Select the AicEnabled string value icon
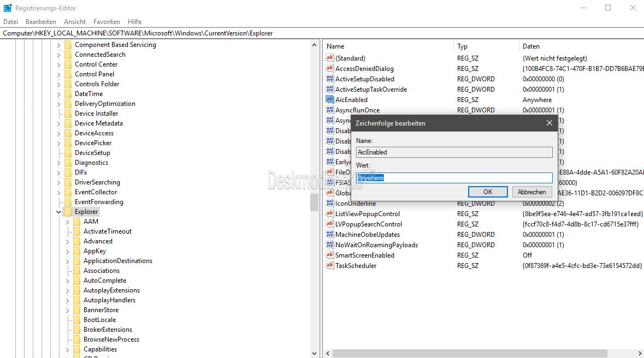 click(x=329, y=99)
